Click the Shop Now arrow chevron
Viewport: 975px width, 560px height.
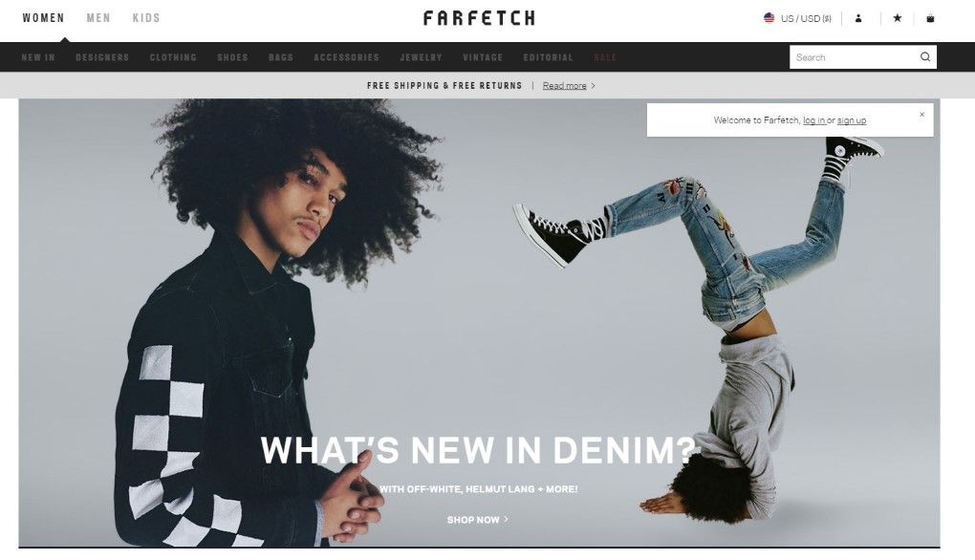(507, 519)
